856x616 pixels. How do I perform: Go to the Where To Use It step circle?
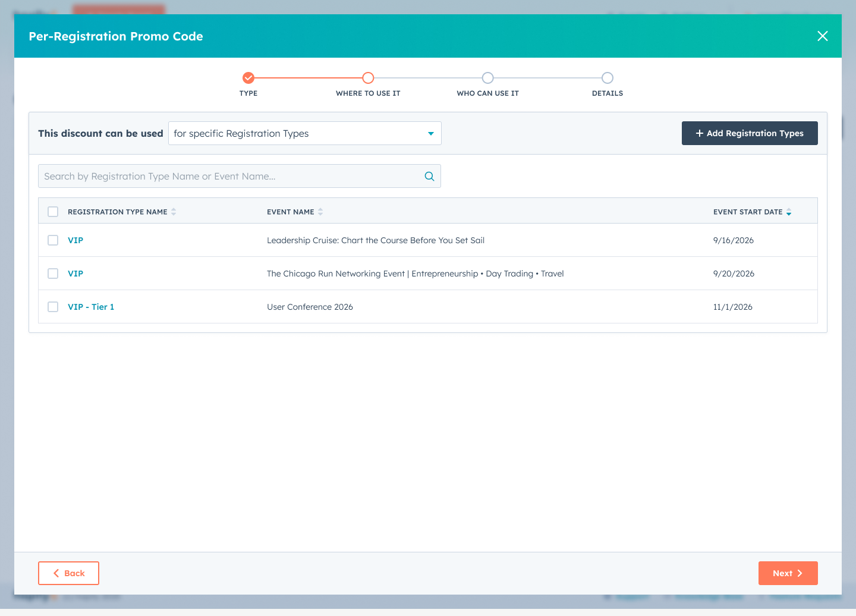coord(368,78)
